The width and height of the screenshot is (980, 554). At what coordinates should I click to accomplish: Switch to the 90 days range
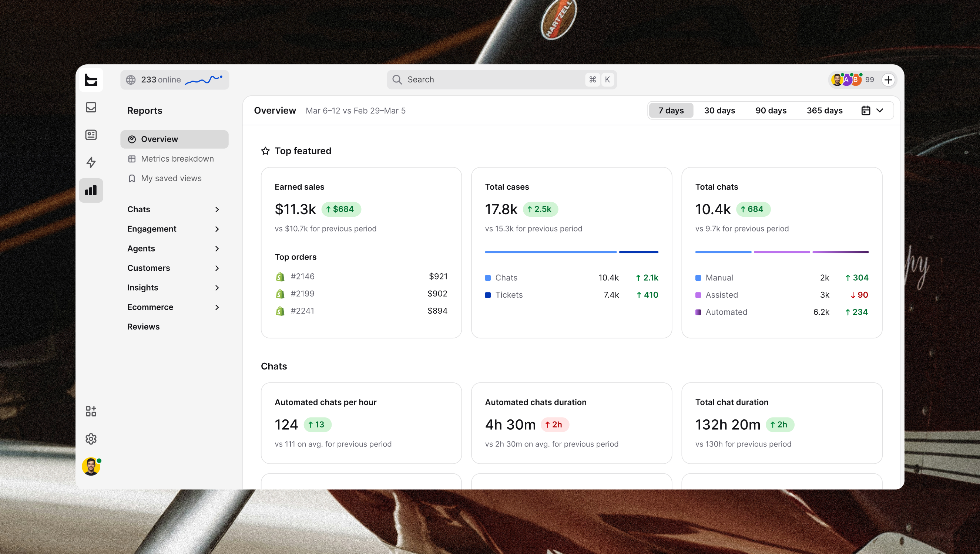771,110
